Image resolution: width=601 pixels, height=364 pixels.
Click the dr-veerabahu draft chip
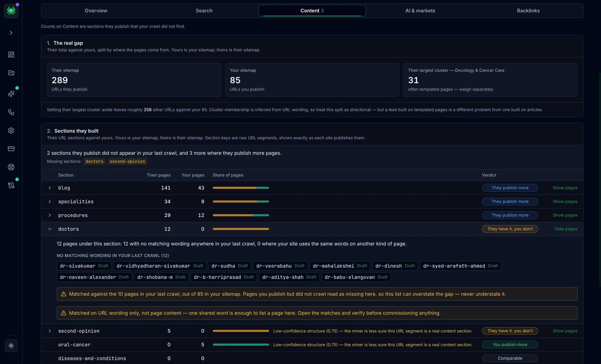[x=280, y=266]
